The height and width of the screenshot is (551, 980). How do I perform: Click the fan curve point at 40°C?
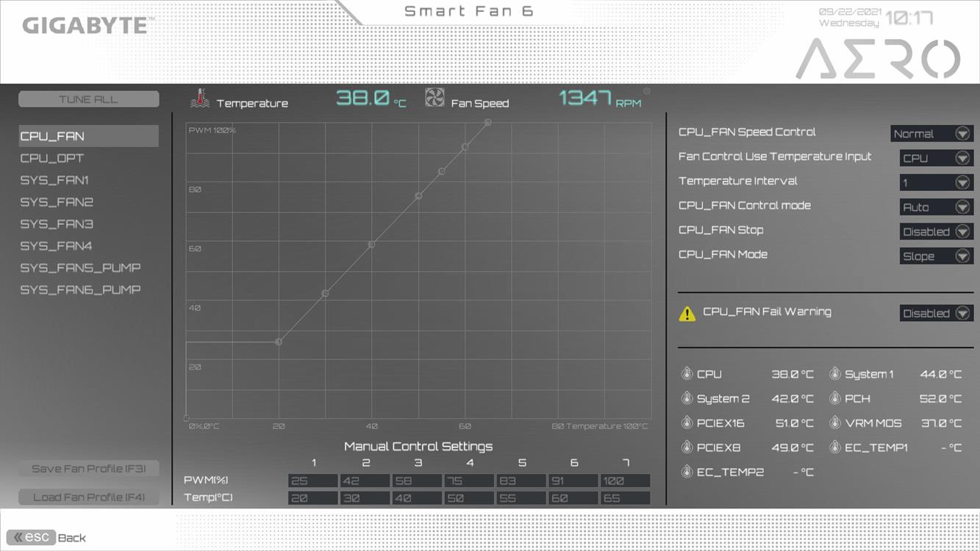click(x=371, y=244)
